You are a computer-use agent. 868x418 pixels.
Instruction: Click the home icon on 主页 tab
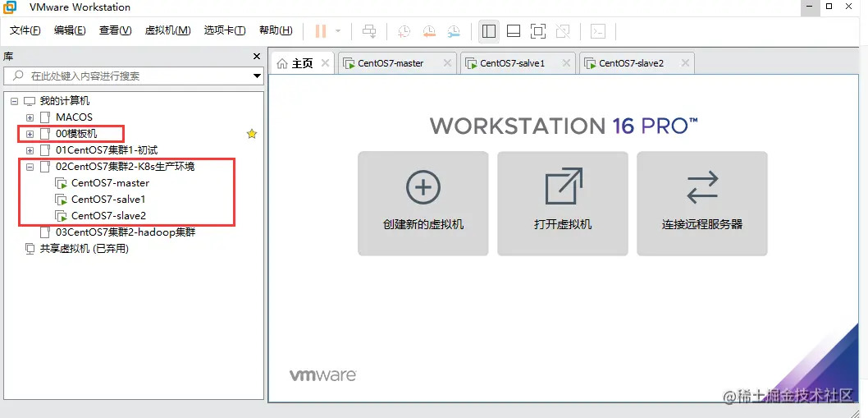pos(282,63)
